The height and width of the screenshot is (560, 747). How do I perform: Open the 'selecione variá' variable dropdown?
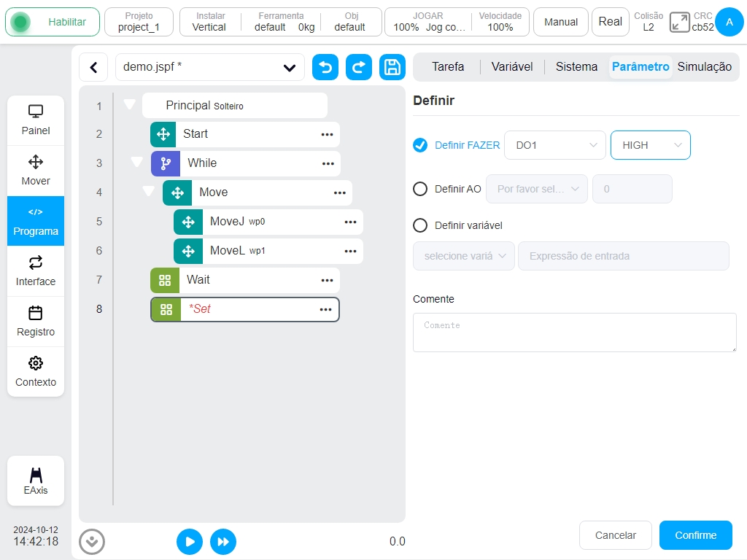(463, 256)
